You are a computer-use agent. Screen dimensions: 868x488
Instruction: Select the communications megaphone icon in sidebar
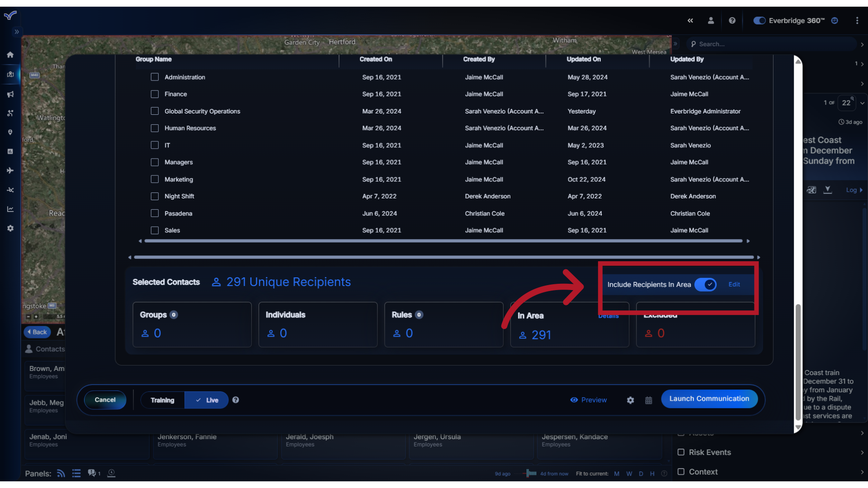tap(10, 94)
